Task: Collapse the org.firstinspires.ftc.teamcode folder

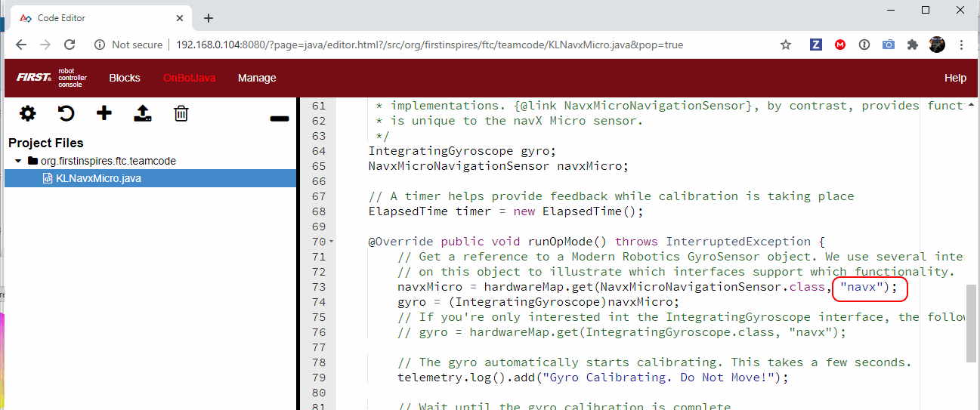Action: (x=18, y=161)
